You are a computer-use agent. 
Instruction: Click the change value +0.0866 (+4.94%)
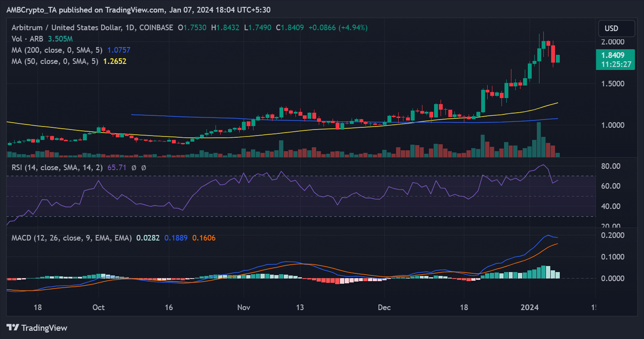click(x=337, y=28)
